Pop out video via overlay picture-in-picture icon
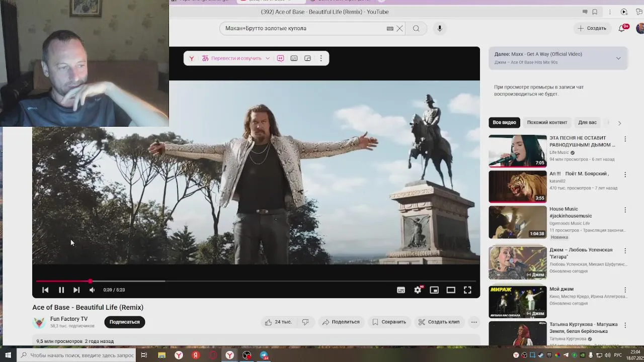Screen dimensions: 644x362 307,58
